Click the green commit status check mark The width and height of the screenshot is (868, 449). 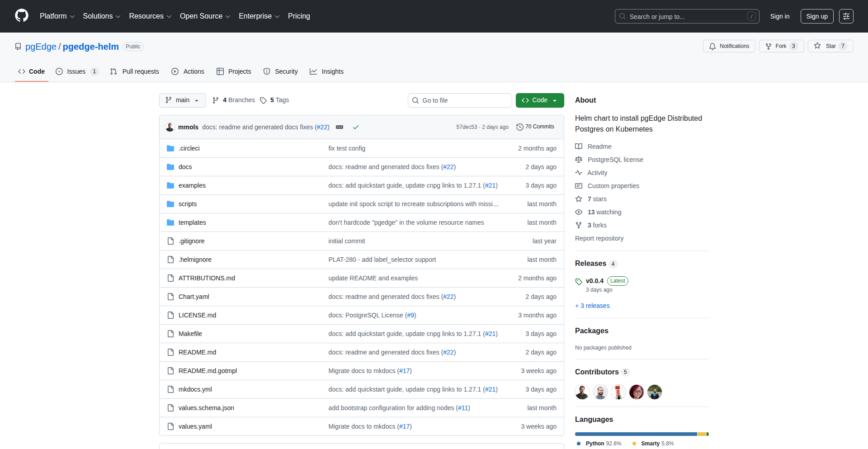coord(356,127)
